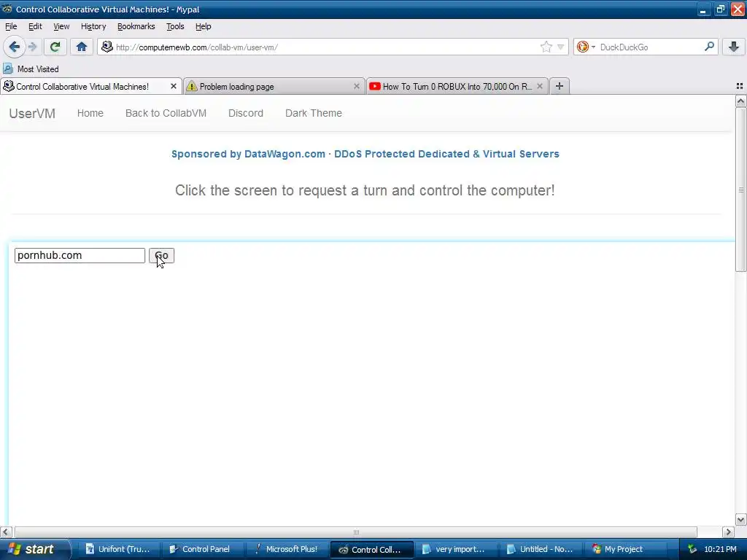The image size is (747, 560).
Task: Open the Downloads arrow button
Action: [734, 47]
